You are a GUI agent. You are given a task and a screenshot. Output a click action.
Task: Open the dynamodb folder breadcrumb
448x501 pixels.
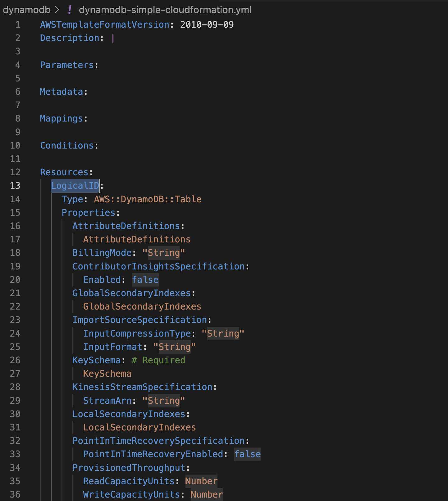coord(27,10)
